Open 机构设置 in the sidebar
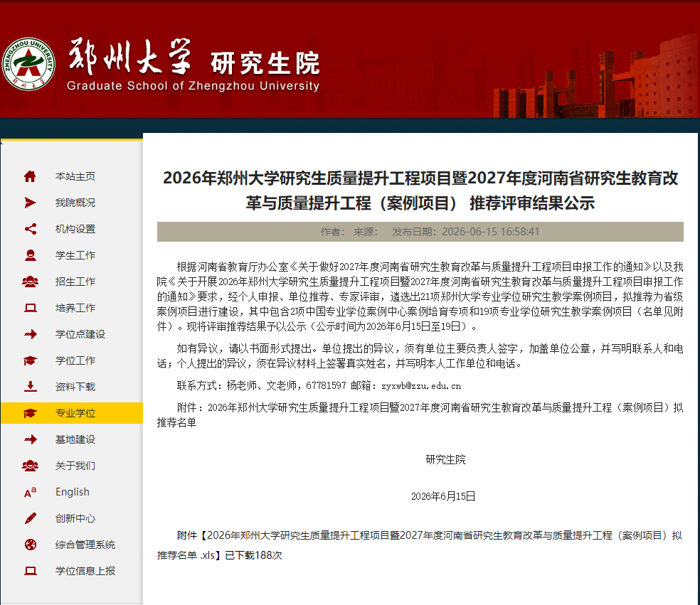The height and width of the screenshot is (605, 700). (75, 229)
